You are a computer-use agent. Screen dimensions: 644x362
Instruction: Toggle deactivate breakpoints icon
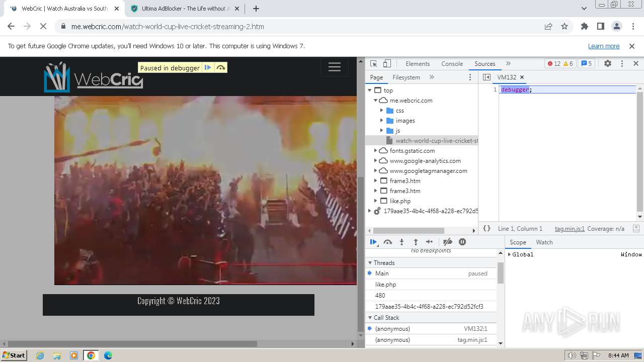pyautogui.click(x=447, y=242)
